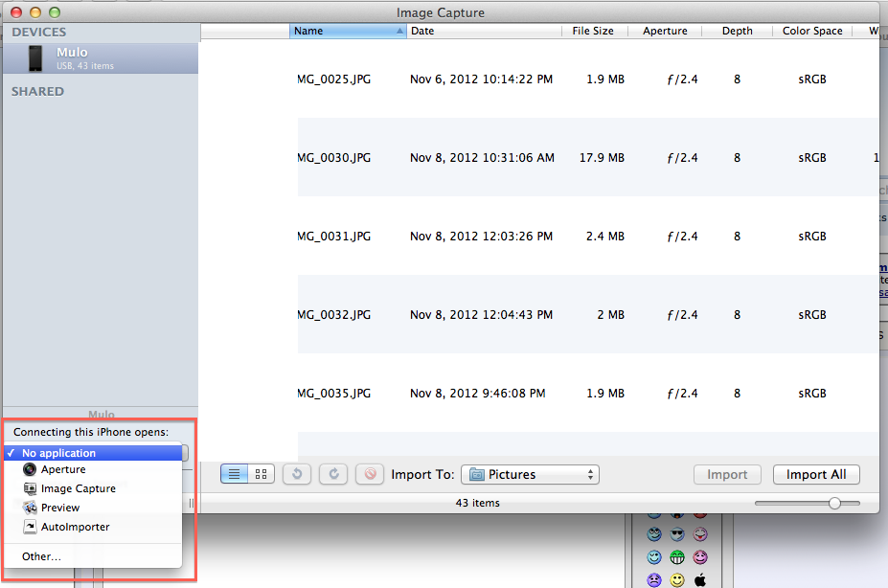888x588 pixels.
Task: Close the Image Capture window
Action: point(16,12)
